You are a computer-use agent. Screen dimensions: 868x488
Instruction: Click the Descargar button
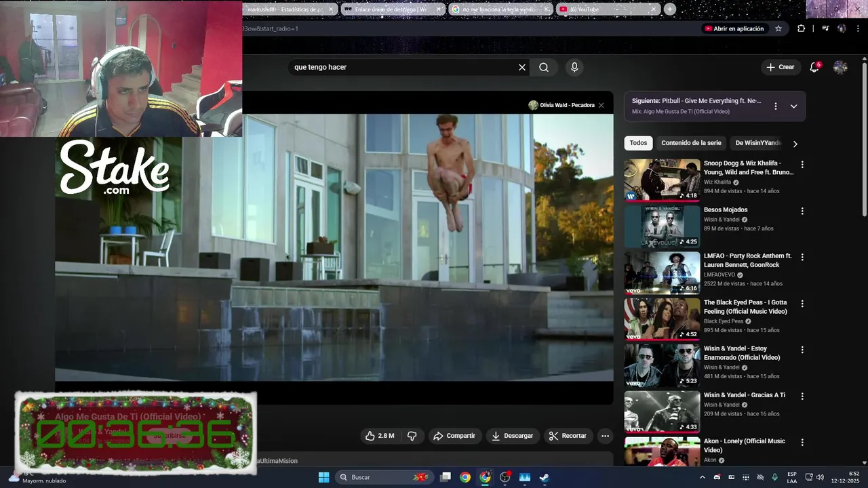click(x=512, y=436)
